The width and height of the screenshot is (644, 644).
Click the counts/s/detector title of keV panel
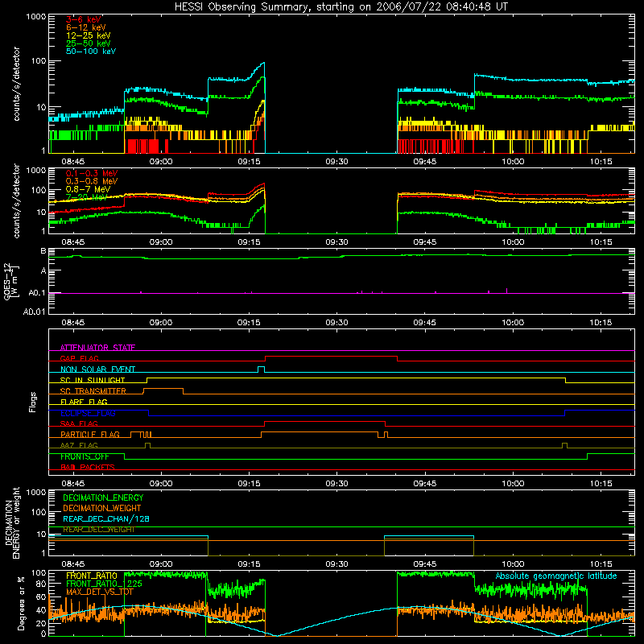[16, 84]
